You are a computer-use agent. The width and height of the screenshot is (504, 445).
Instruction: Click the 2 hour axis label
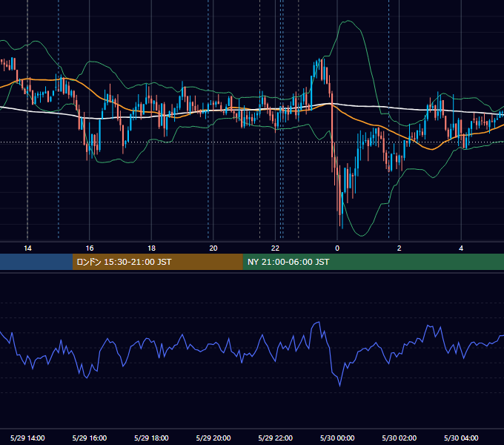pos(399,248)
